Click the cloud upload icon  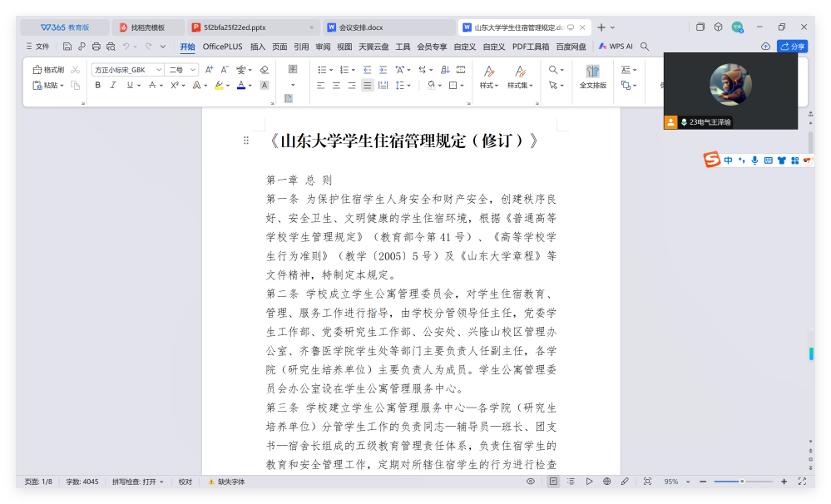pyautogui.click(x=766, y=46)
